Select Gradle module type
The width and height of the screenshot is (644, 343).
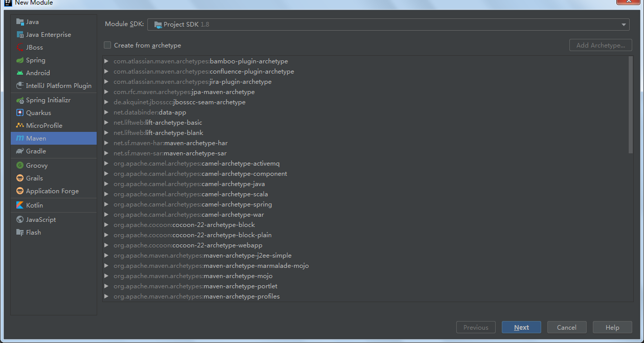click(x=54, y=151)
